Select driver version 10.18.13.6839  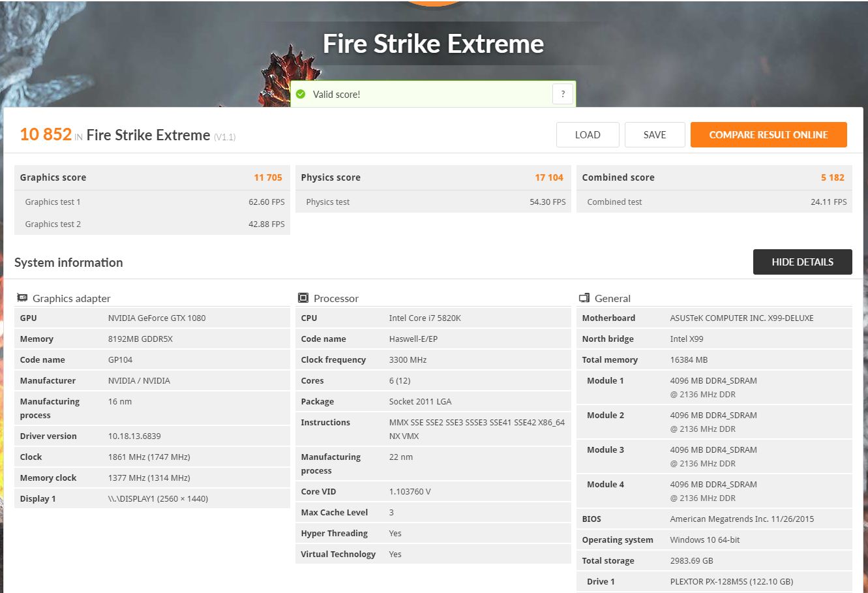pos(134,436)
